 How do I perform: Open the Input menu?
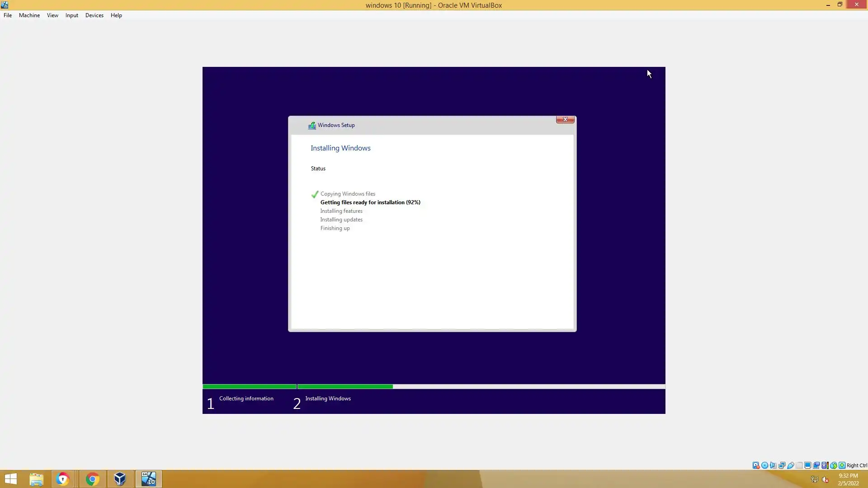pos(71,15)
